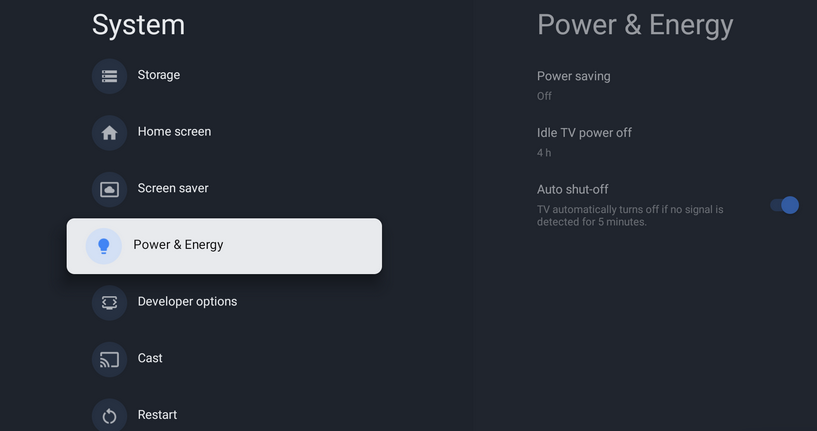Image resolution: width=817 pixels, height=431 pixels.
Task: Click the Cast icon
Action: pyautogui.click(x=109, y=360)
